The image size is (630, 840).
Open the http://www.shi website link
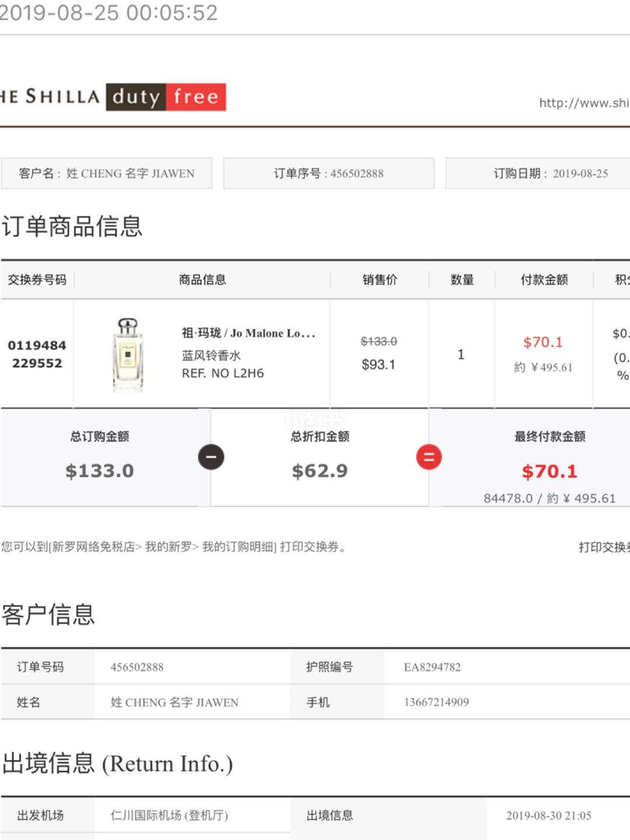(x=584, y=103)
